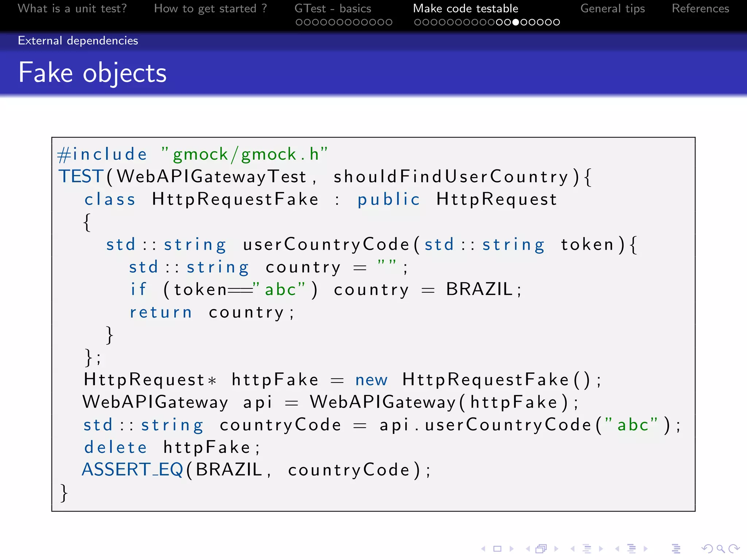Click the section navigation lines icon

click(631, 549)
